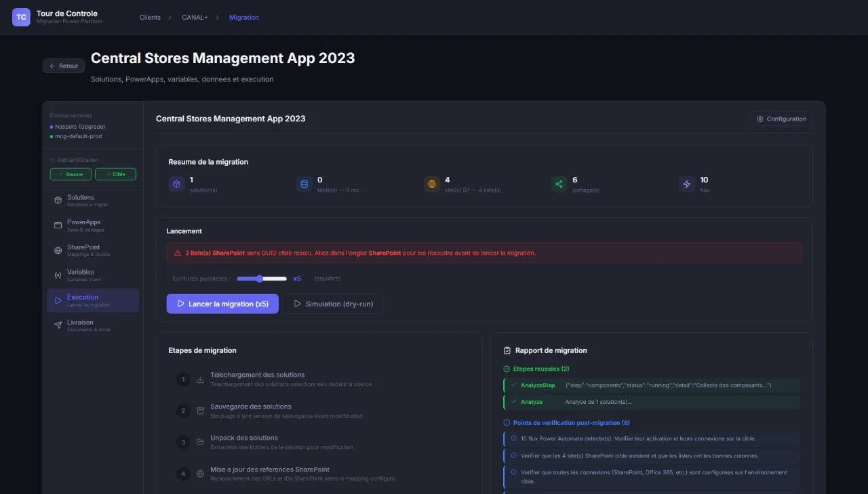
Task: Select the Execution sidebar section
Action: point(93,300)
